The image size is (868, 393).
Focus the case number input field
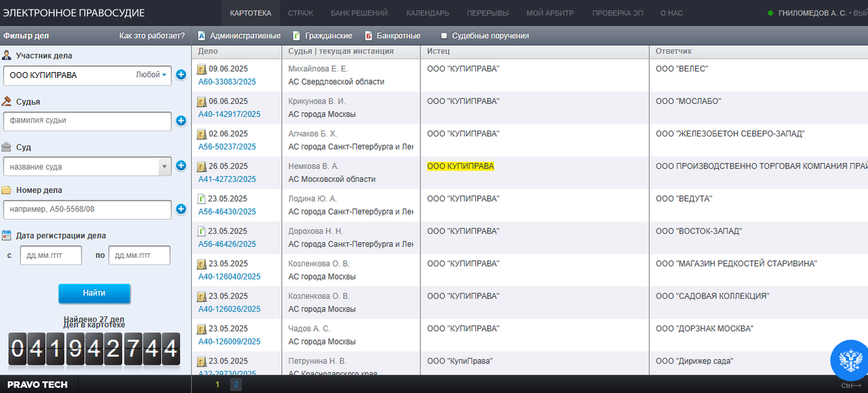tap(87, 210)
